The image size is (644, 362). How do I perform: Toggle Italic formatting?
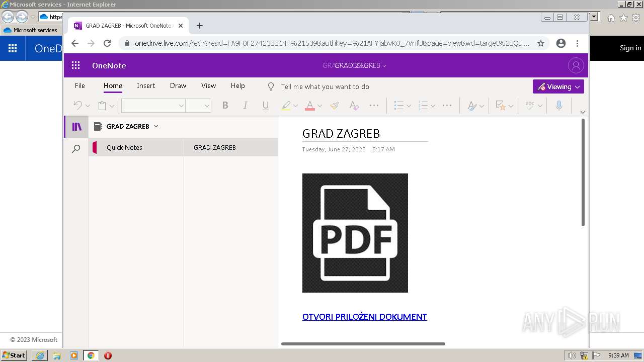(x=246, y=105)
